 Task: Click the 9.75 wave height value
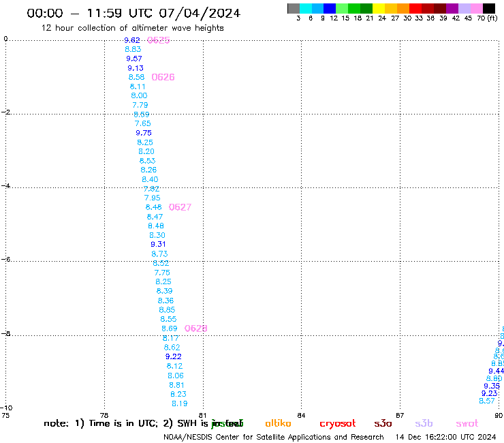click(144, 133)
